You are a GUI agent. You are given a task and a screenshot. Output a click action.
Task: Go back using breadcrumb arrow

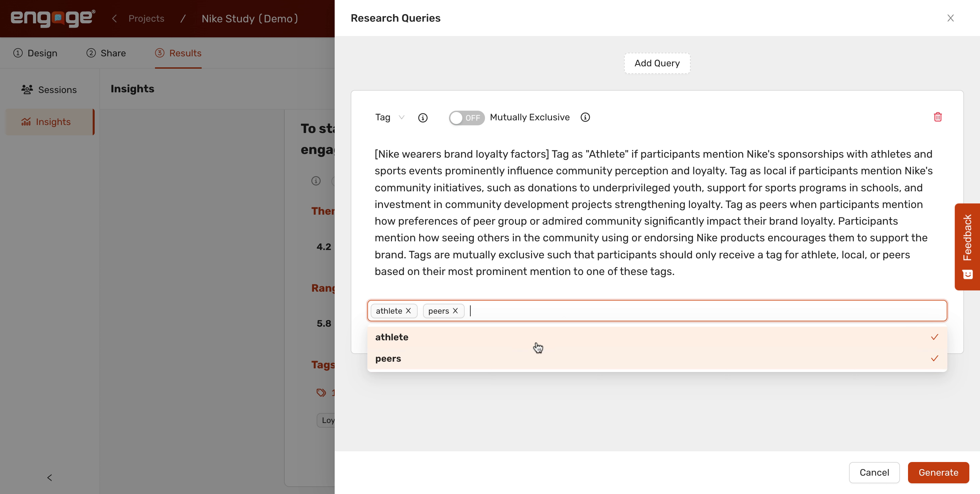point(114,18)
